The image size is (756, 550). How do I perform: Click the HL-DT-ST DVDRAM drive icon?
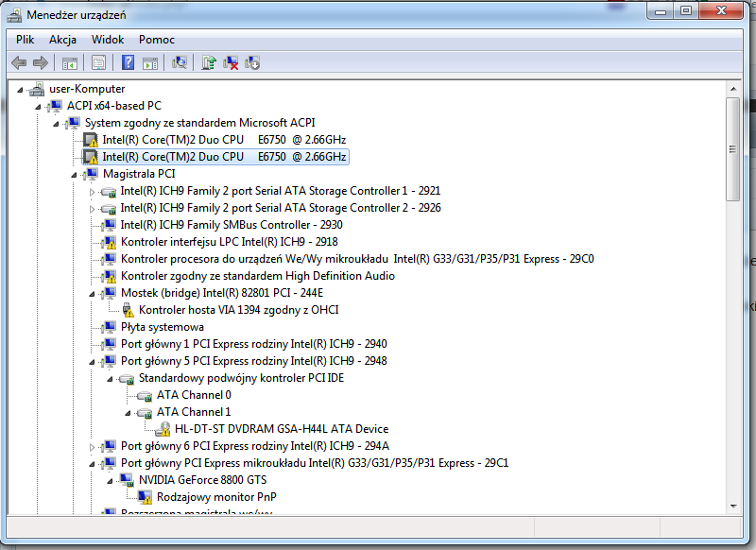(163, 429)
